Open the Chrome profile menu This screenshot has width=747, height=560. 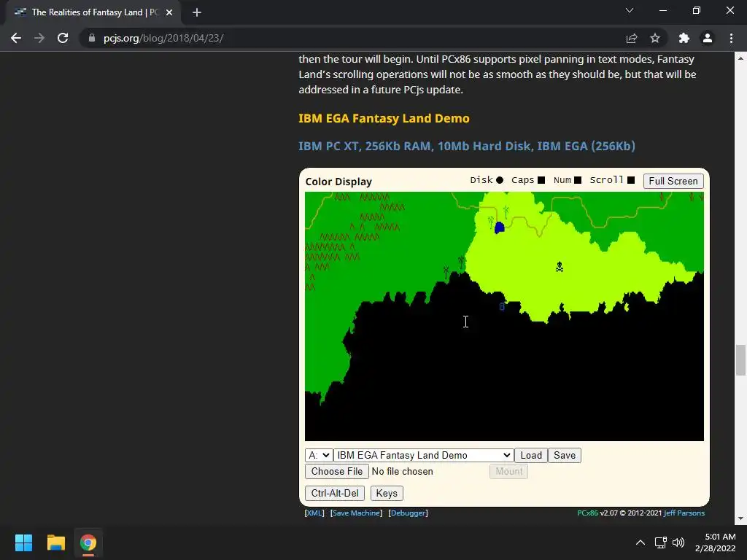click(708, 38)
